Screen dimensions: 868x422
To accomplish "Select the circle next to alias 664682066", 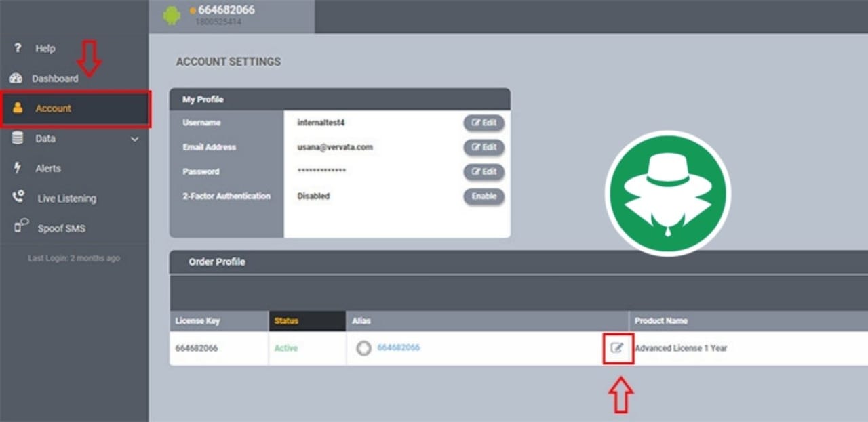I will pos(364,348).
